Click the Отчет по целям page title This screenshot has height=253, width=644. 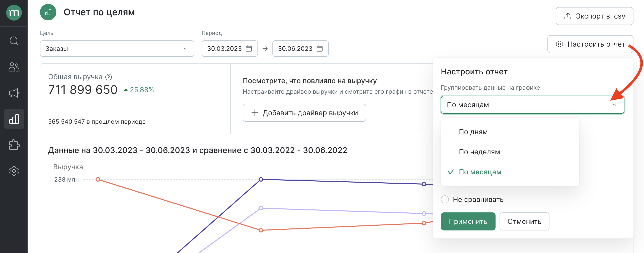[99, 12]
